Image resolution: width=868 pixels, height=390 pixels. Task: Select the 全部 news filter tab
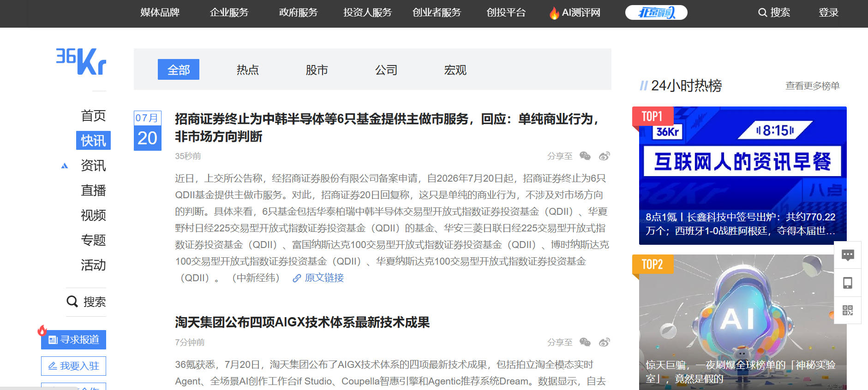pos(179,70)
